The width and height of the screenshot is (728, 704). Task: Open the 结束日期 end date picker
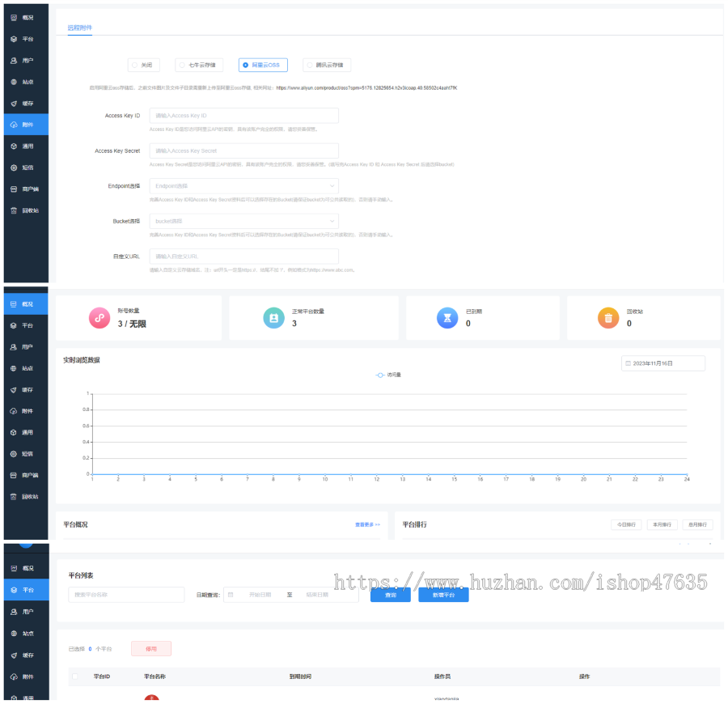click(317, 595)
